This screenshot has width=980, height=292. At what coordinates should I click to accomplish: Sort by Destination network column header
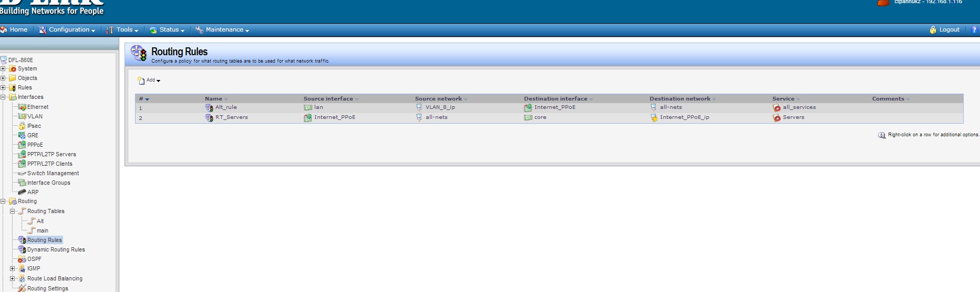[x=683, y=99]
